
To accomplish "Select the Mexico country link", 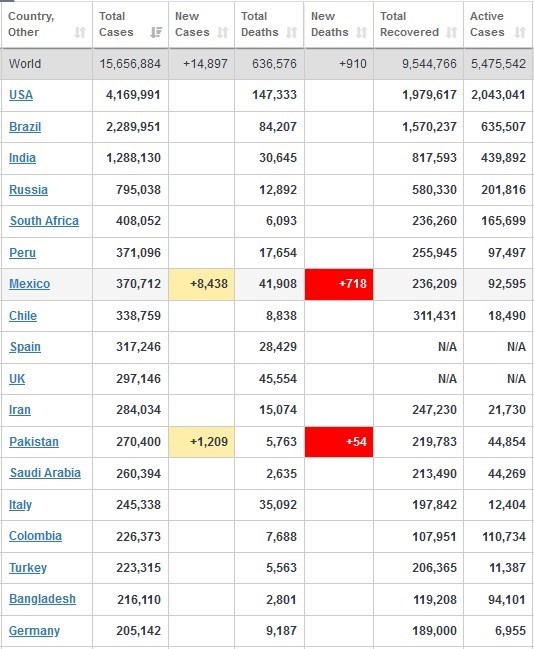I will point(29,284).
